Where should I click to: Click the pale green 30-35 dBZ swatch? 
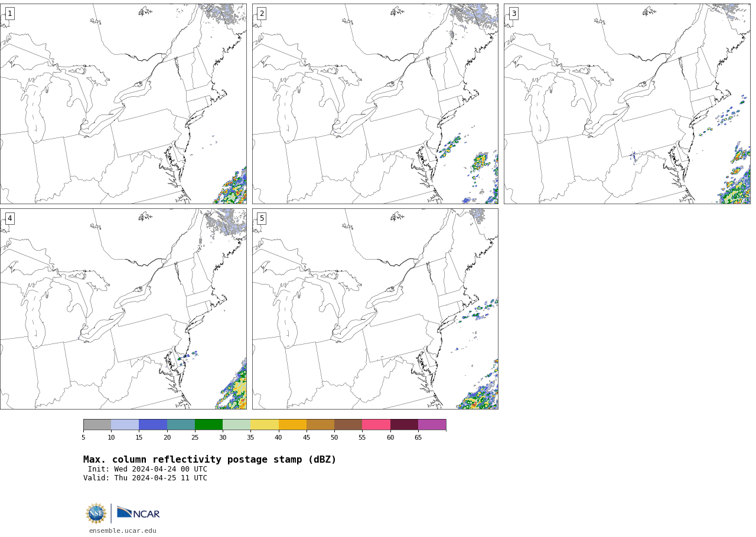236,425
